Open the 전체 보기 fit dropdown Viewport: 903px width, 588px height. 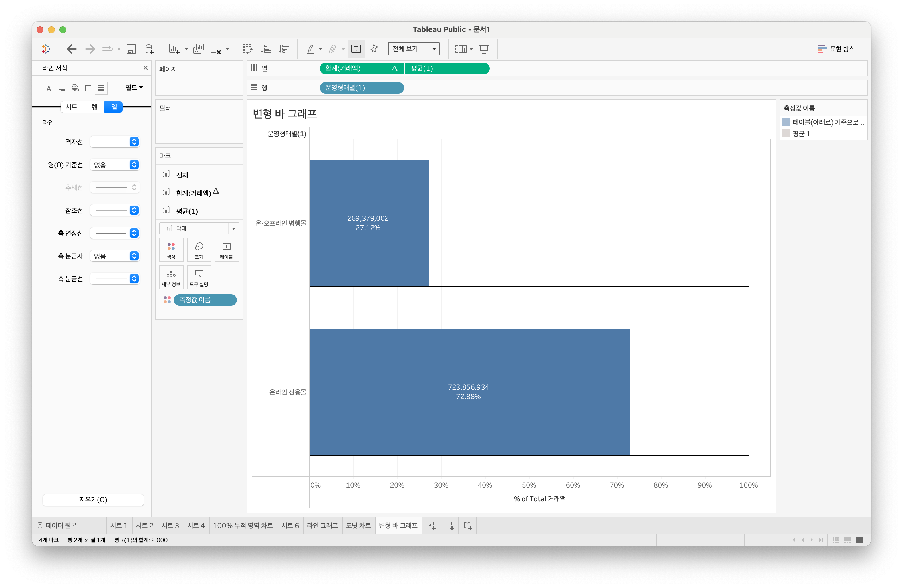pyautogui.click(x=414, y=49)
